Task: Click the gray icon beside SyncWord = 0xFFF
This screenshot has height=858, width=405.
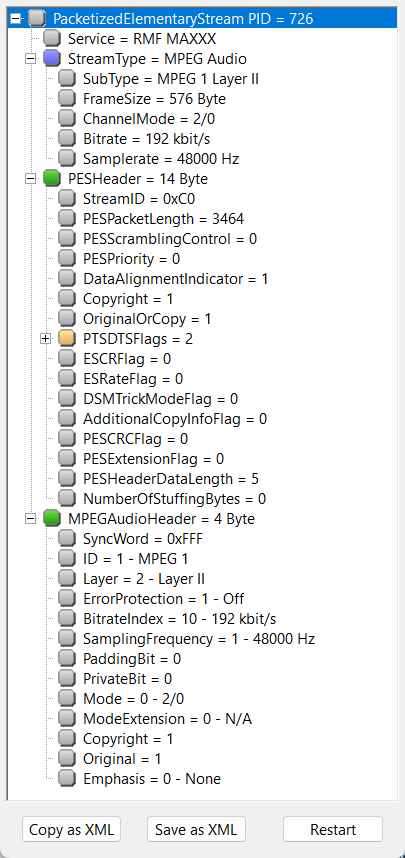Action: (x=67, y=538)
